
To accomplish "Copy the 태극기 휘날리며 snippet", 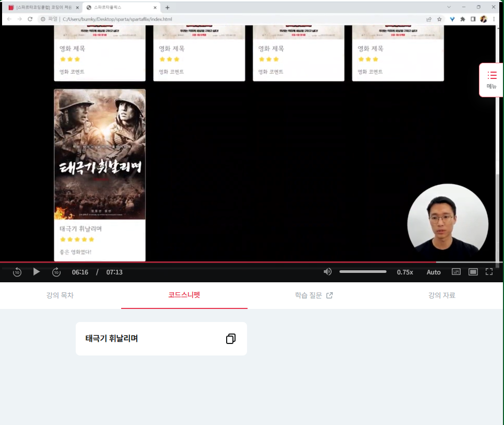I will coord(231,338).
